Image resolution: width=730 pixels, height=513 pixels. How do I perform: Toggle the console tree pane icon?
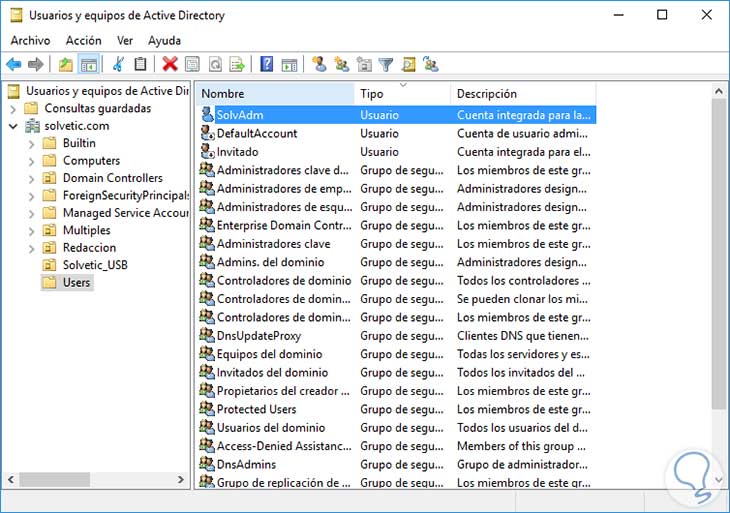click(x=88, y=64)
